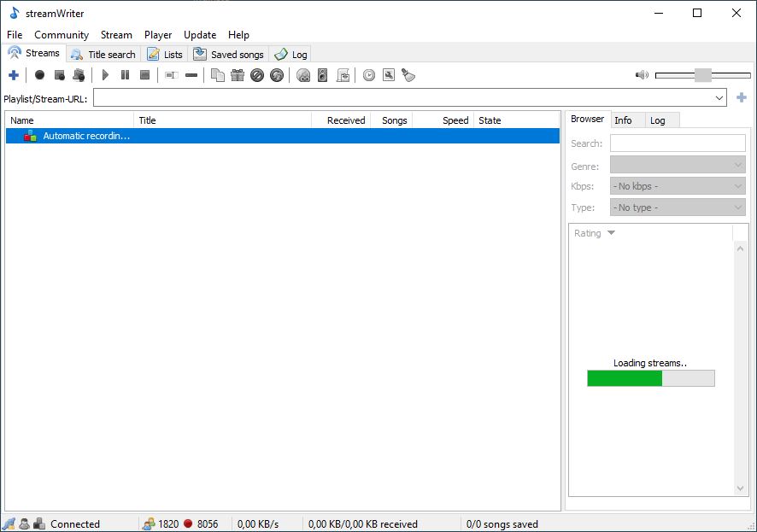Start playback with the Play icon
Image resolution: width=757 pixels, height=532 pixels.
point(105,75)
